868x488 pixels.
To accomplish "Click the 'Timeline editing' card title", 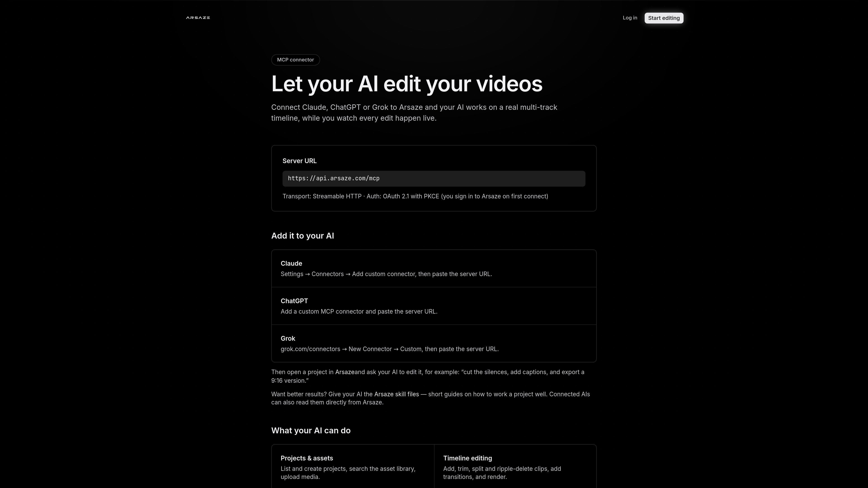I will click(467, 458).
